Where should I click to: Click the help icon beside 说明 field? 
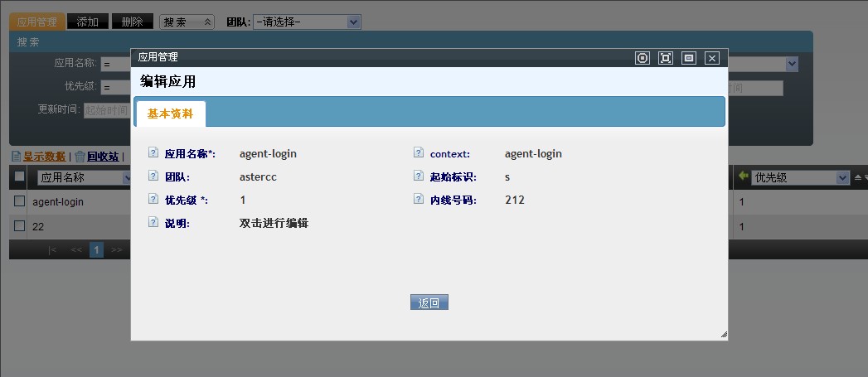(153, 223)
